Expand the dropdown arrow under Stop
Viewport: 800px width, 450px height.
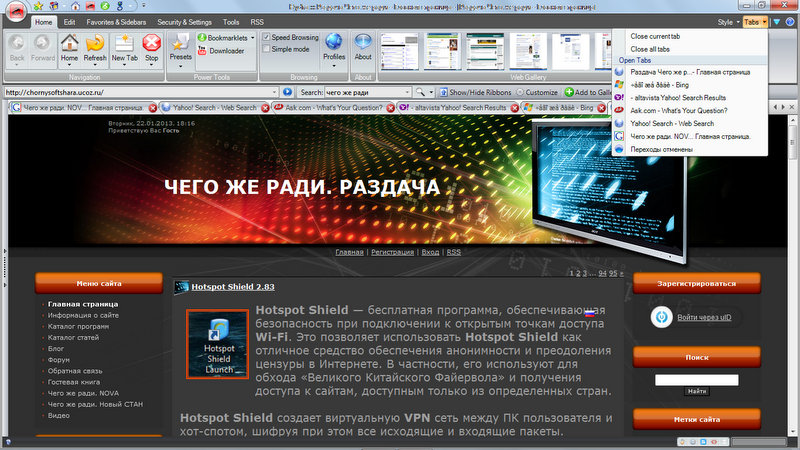[x=152, y=65]
